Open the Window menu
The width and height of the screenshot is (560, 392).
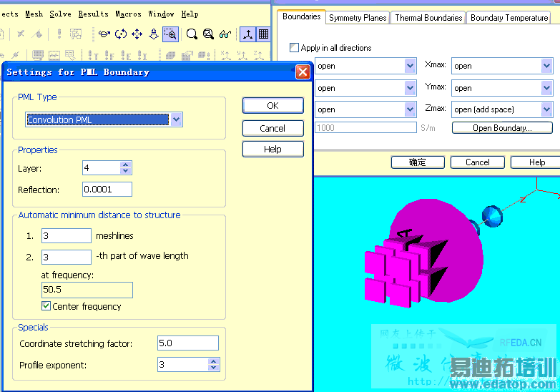[x=161, y=14]
